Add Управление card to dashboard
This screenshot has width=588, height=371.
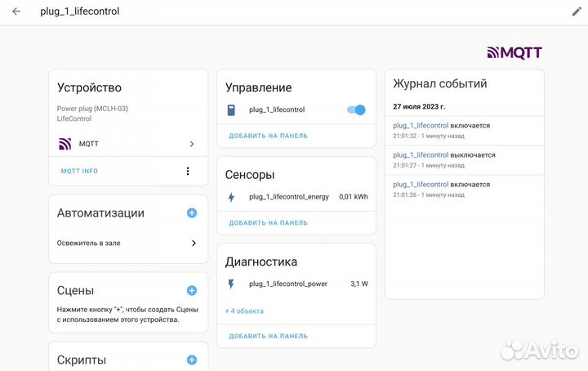pyautogui.click(x=268, y=136)
